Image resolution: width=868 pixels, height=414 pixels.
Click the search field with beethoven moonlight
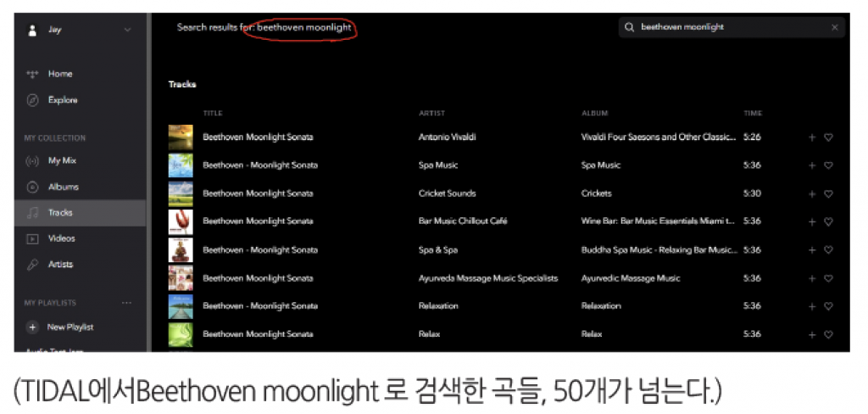(732, 27)
